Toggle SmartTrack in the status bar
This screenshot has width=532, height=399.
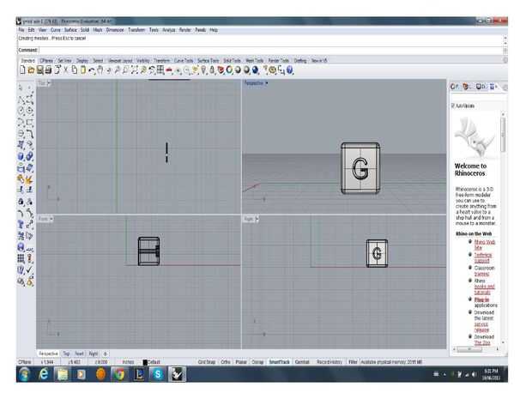279,362
